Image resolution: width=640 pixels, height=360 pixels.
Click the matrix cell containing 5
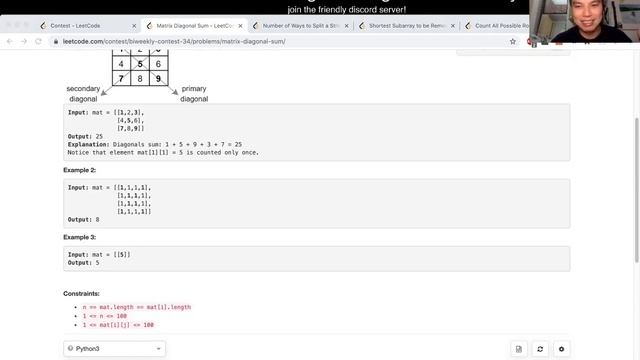pyautogui.click(x=140, y=64)
